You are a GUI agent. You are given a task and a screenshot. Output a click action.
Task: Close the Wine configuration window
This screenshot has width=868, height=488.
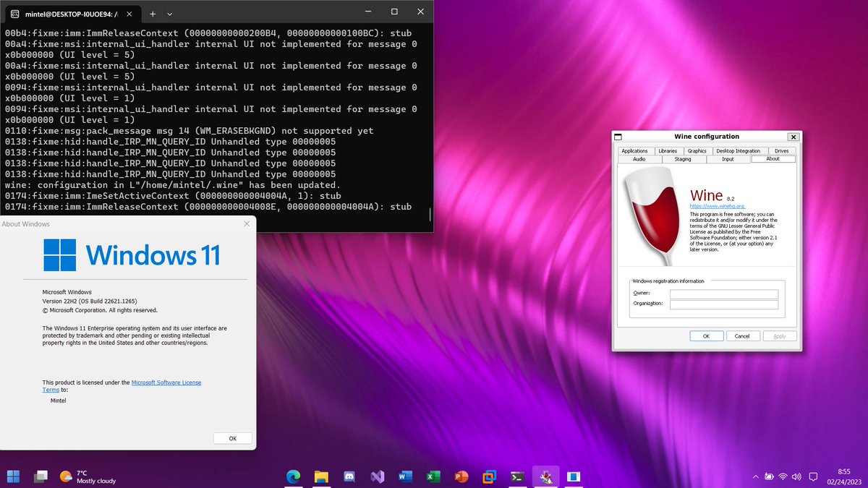click(793, 137)
